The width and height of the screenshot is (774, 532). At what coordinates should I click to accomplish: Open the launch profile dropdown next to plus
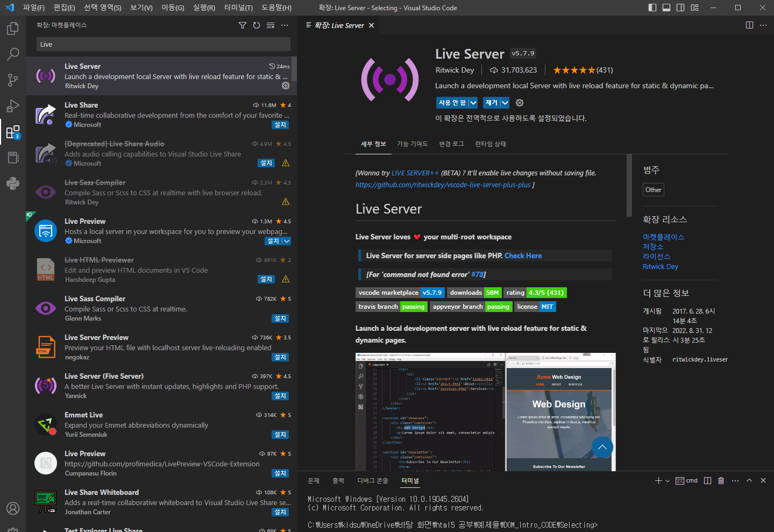(x=668, y=481)
